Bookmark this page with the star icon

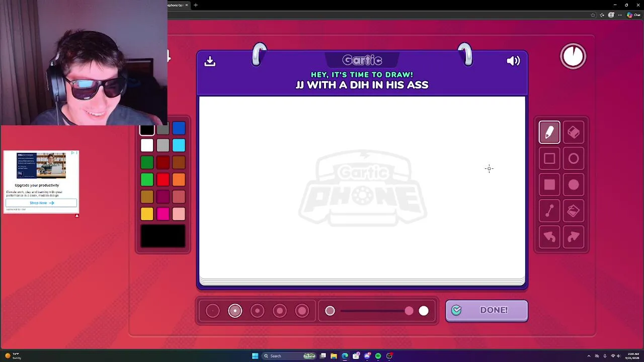click(593, 15)
